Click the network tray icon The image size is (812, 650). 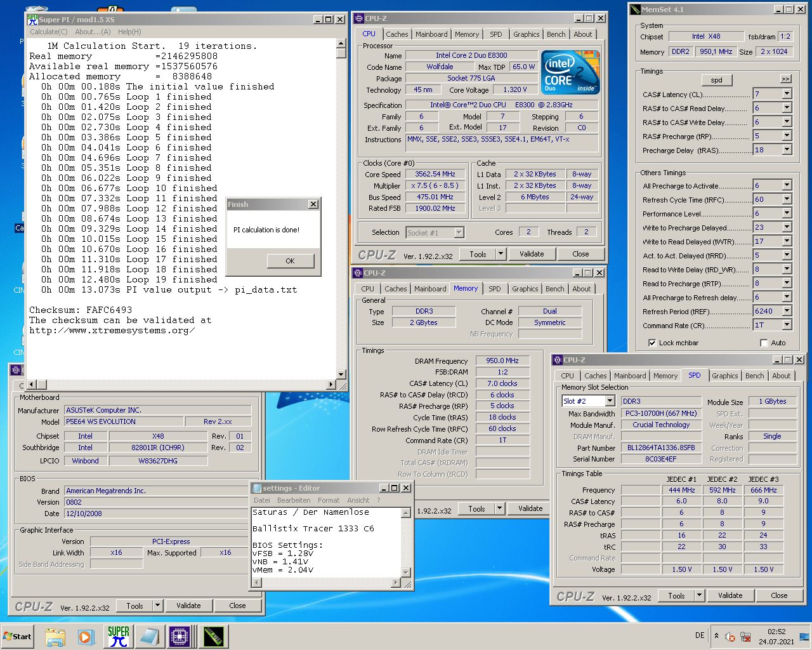click(745, 637)
